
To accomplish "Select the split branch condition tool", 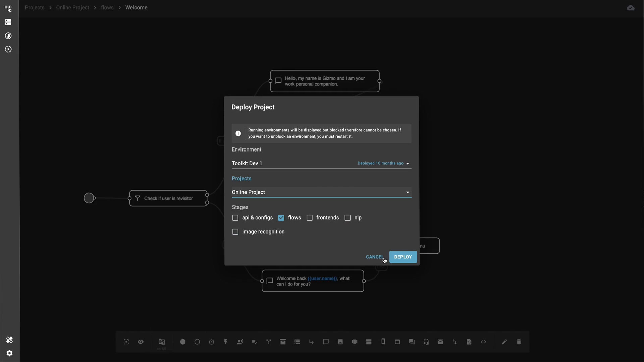I will 269,342.
